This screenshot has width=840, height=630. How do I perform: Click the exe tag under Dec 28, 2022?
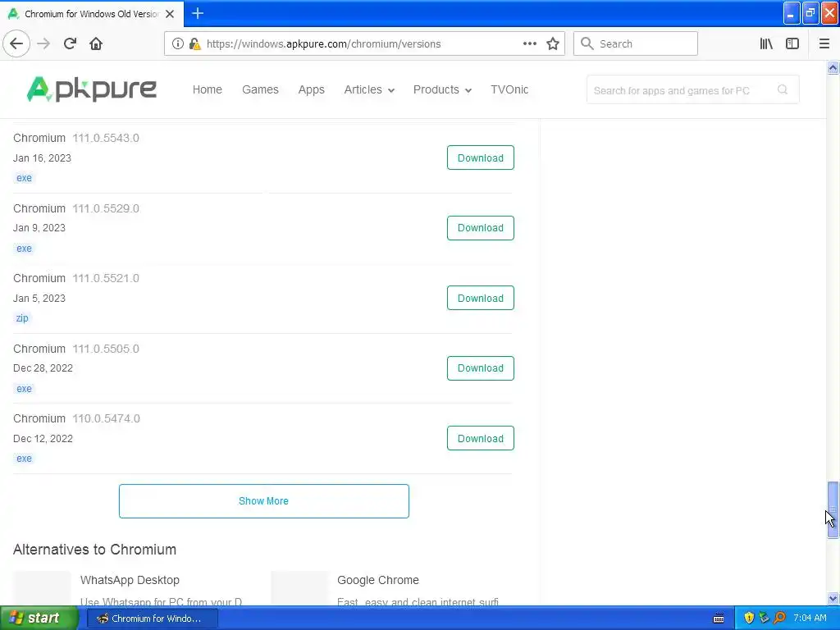pos(24,388)
